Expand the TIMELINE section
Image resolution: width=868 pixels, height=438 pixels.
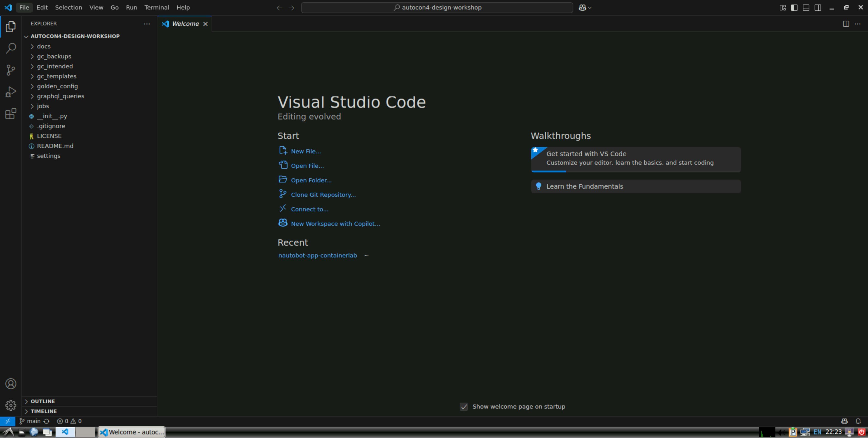43,411
